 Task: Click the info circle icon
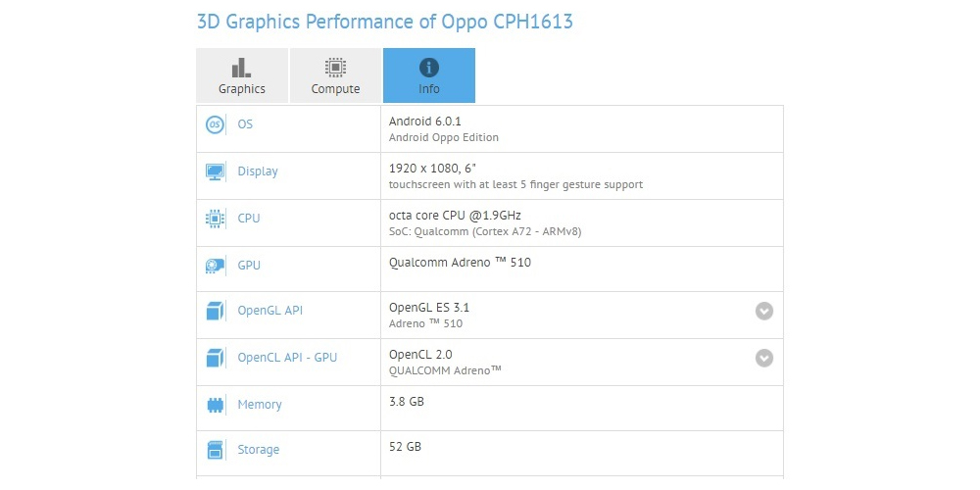pyautogui.click(x=429, y=68)
